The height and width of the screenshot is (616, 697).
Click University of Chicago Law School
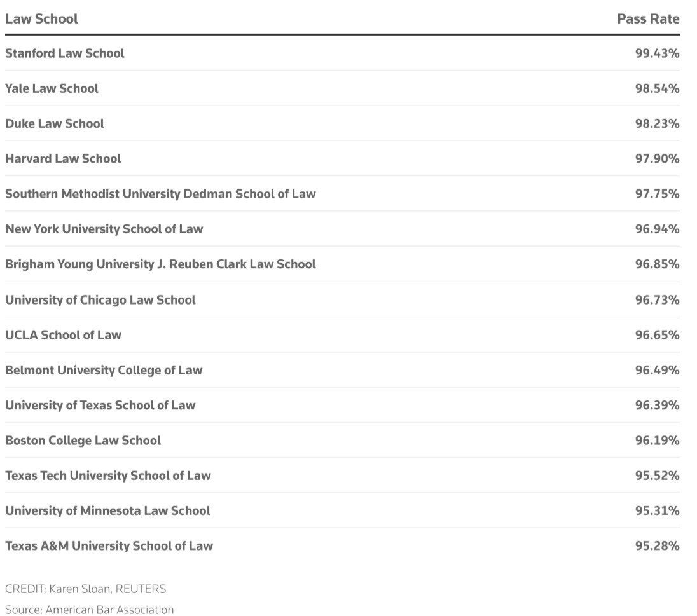[100, 299]
